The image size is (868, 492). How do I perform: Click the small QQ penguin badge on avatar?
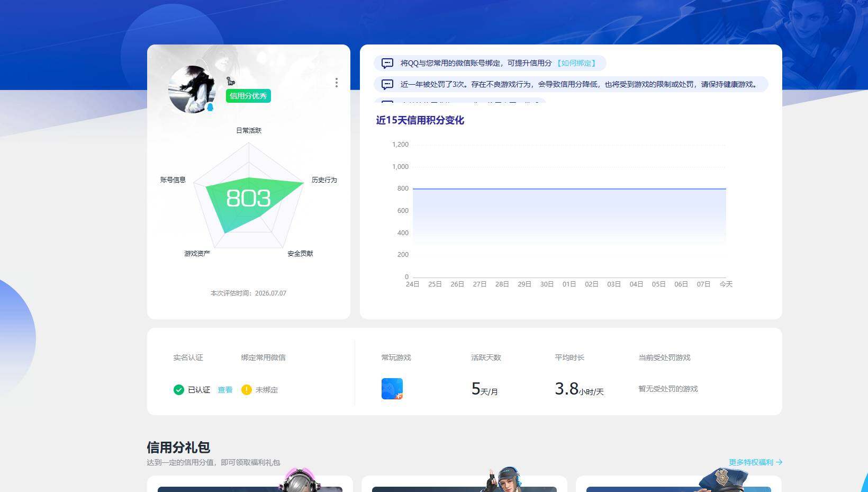(210, 108)
